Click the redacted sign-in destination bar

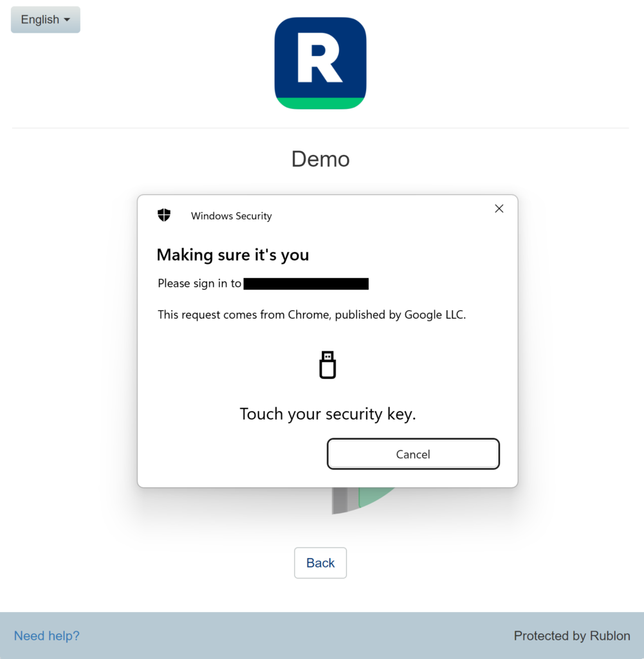pyautogui.click(x=306, y=283)
